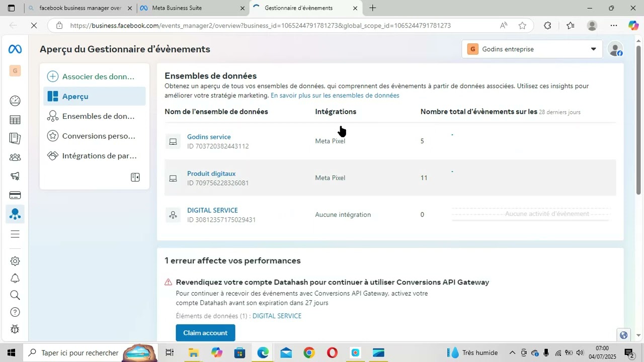Click the Meta Pixel cell for Produit digitaux
Screen dimensions: 644x362
pyautogui.click(x=330, y=178)
